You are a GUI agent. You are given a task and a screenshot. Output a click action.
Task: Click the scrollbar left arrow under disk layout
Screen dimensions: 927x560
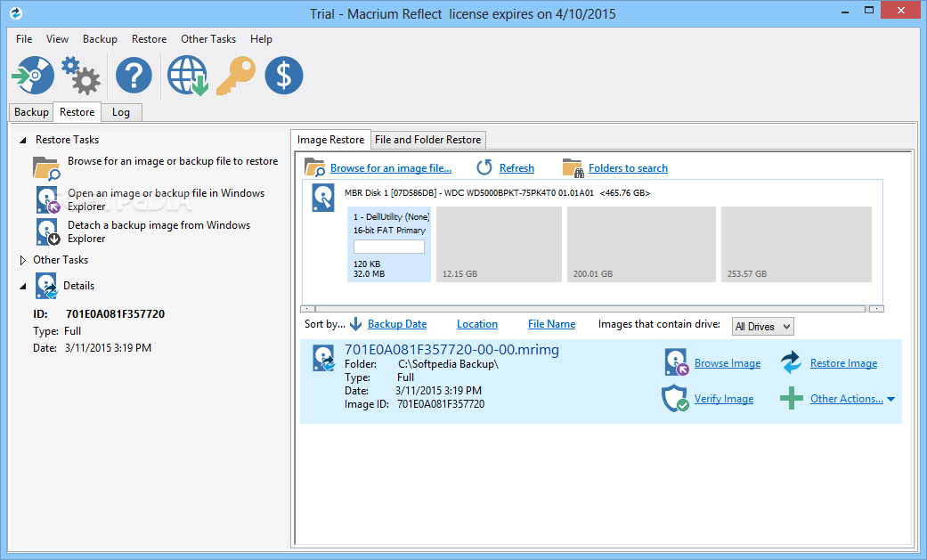coord(307,309)
